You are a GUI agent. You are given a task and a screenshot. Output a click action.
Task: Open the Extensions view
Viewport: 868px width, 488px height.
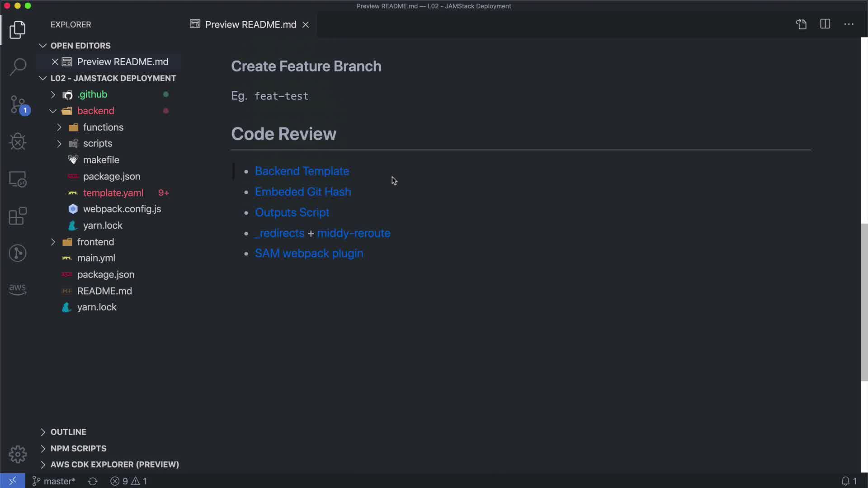pos(18,216)
